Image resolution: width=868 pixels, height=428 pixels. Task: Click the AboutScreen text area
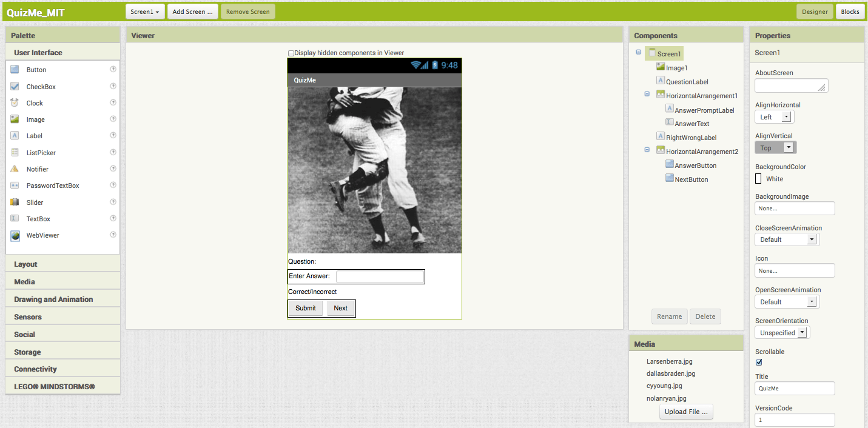(792, 85)
